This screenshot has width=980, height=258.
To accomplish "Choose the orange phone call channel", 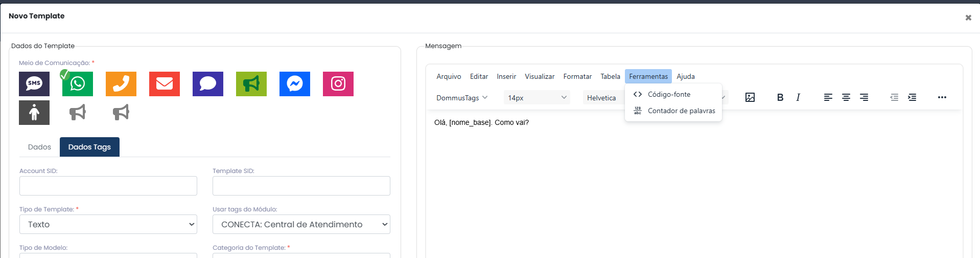I will [x=121, y=84].
